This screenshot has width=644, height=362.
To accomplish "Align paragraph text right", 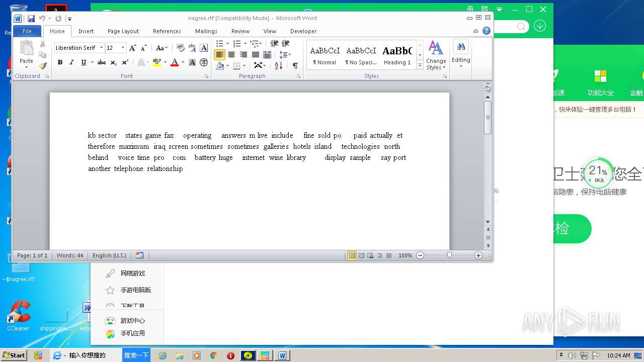I will pos(244,55).
